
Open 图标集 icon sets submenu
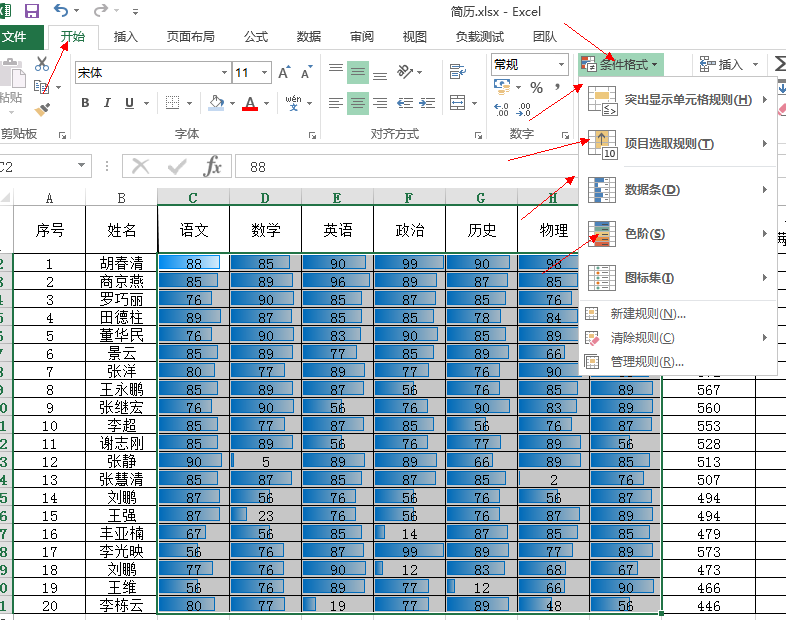[x=677, y=278]
